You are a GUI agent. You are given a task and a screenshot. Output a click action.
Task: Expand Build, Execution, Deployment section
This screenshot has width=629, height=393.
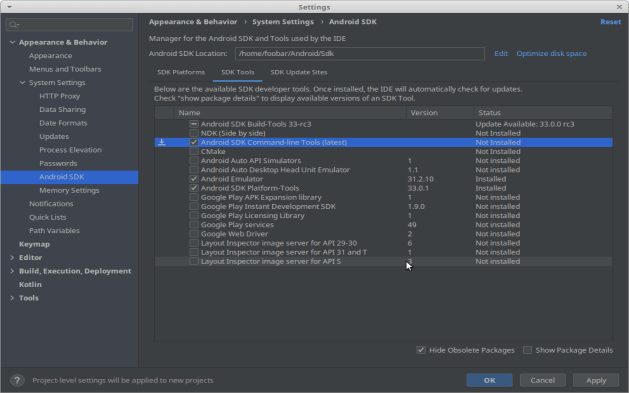(12, 271)
